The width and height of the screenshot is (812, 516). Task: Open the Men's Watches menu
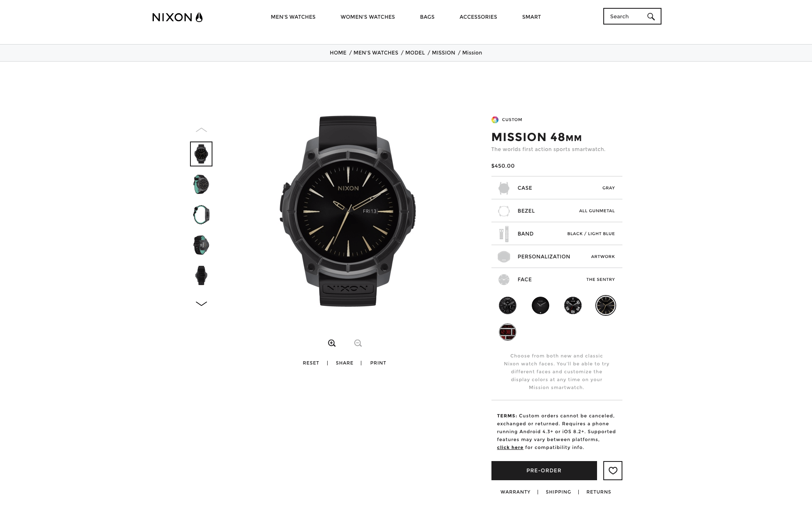click(293, 17)
